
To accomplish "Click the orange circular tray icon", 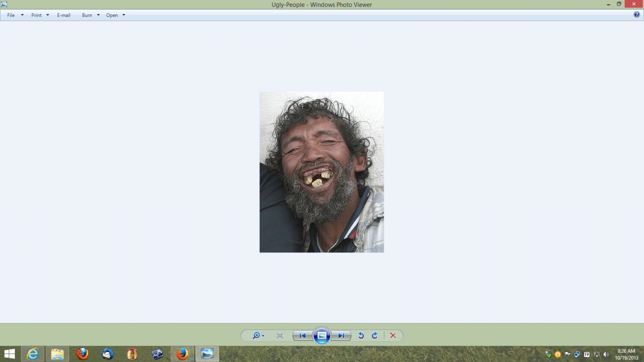I will click(x=558, y=354).
